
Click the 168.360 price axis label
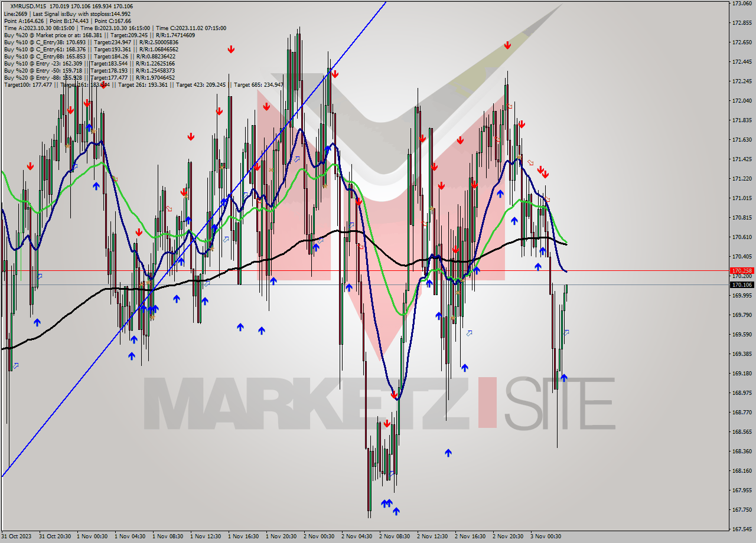[x=742, y=452]
